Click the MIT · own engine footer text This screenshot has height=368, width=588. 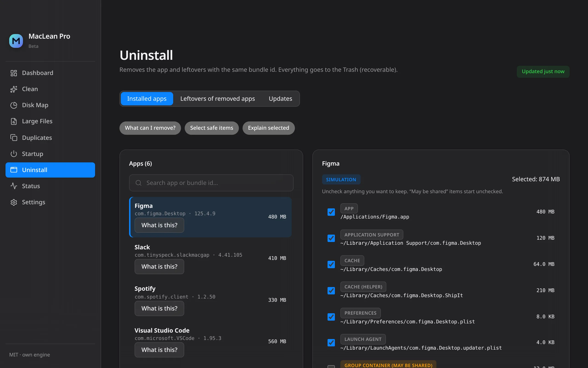[x=29, y=355]
